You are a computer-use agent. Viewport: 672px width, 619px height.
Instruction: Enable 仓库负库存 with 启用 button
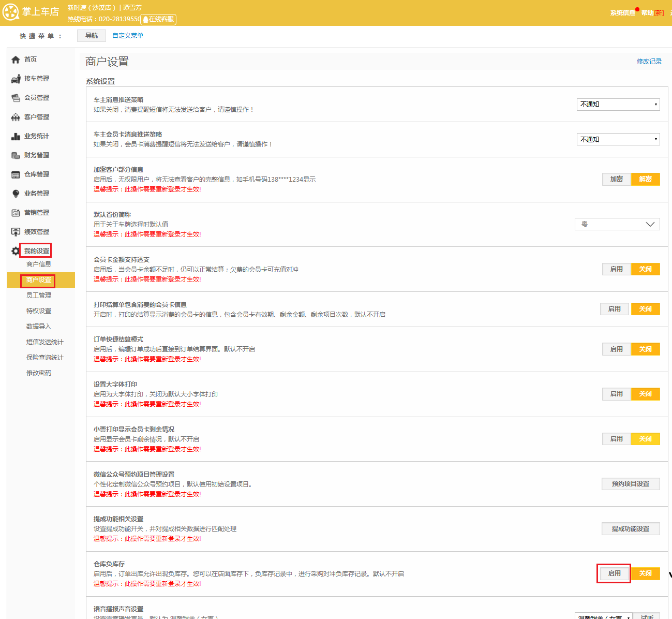click(614, 573)
